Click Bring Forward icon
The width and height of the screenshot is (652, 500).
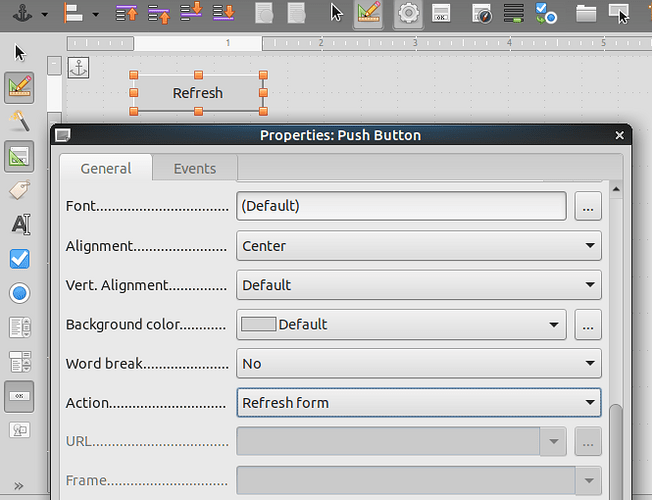pyautogui.click(x=159, y=14)
